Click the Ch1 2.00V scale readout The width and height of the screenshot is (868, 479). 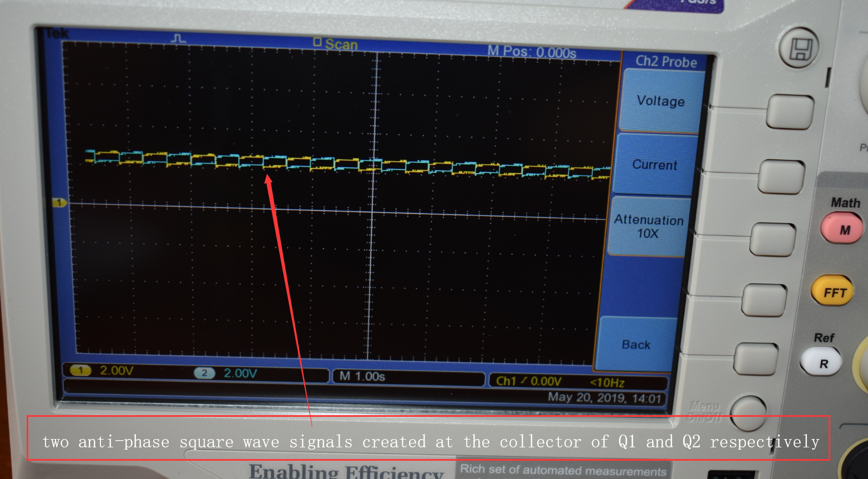pyautogui.click(x=117, y=371)
